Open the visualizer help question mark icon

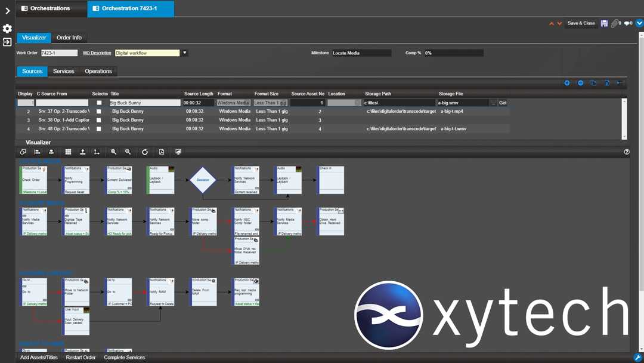627,152
